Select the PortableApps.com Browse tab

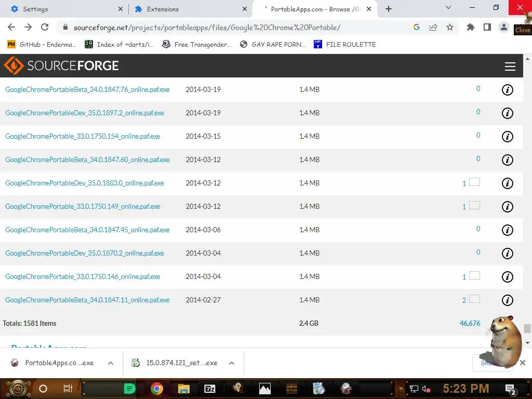pyautogui.click(x=315, y=9)
